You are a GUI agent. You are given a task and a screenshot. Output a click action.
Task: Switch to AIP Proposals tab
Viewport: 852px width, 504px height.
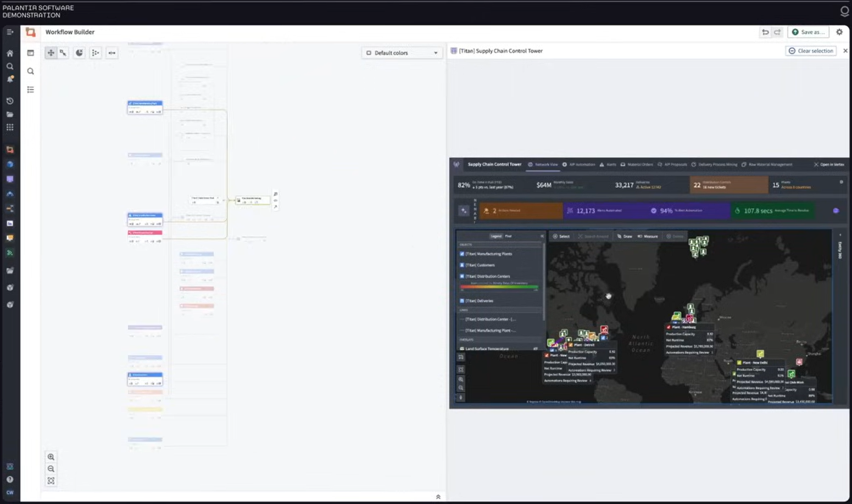click(672, 164)
